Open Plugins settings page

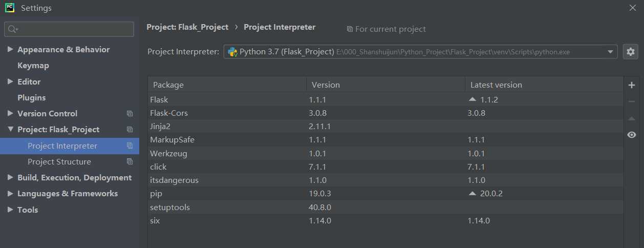coord(32,97)
